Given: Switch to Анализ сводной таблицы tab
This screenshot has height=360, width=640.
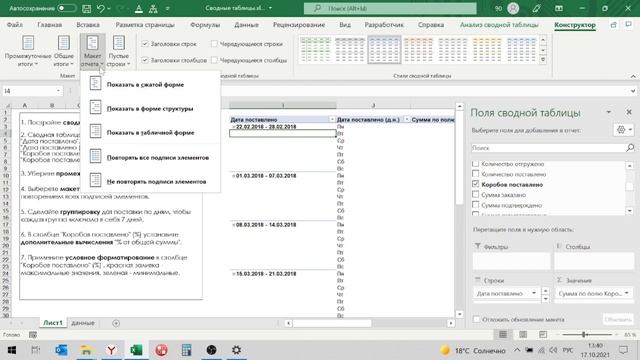Looking at the screenshot, I should [499, 25].
